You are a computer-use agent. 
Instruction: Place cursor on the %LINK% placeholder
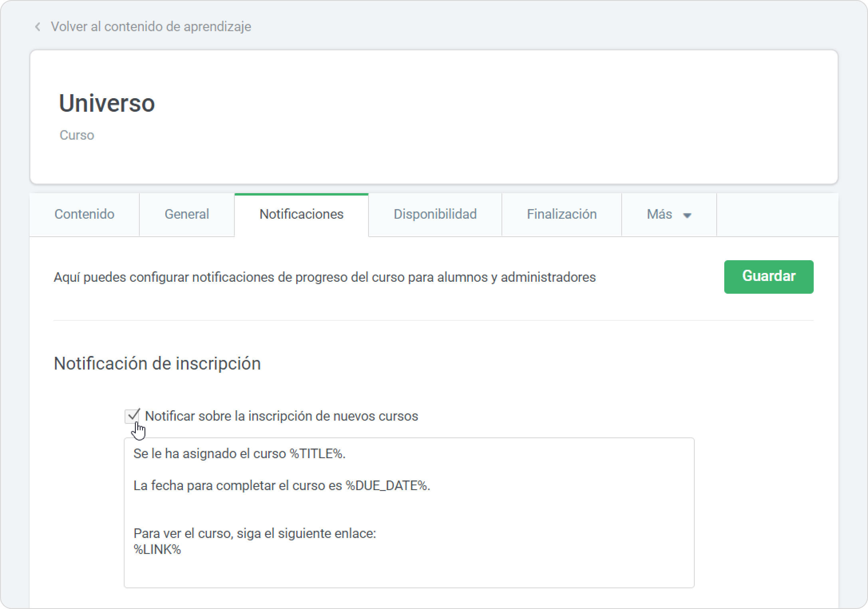pos(157,550)
